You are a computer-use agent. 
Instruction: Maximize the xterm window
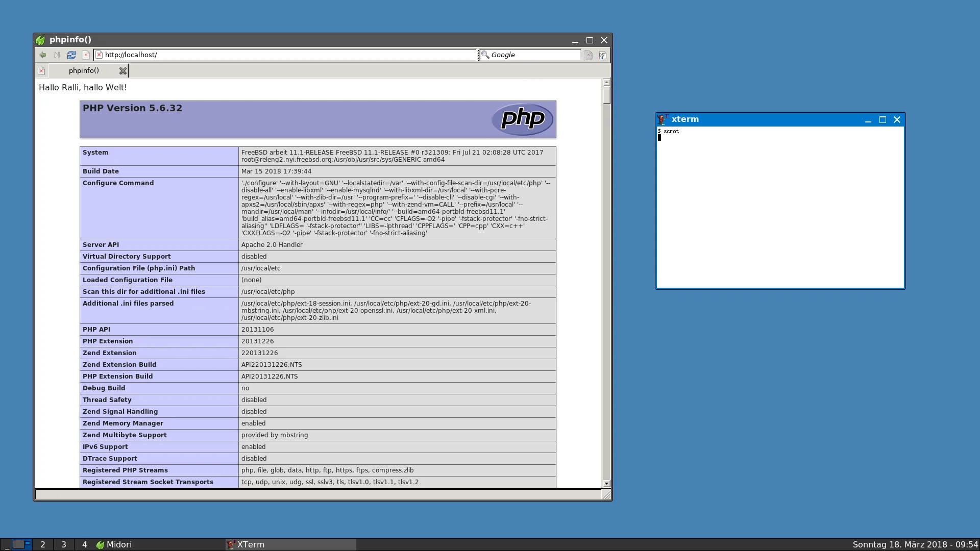[883, 120]
